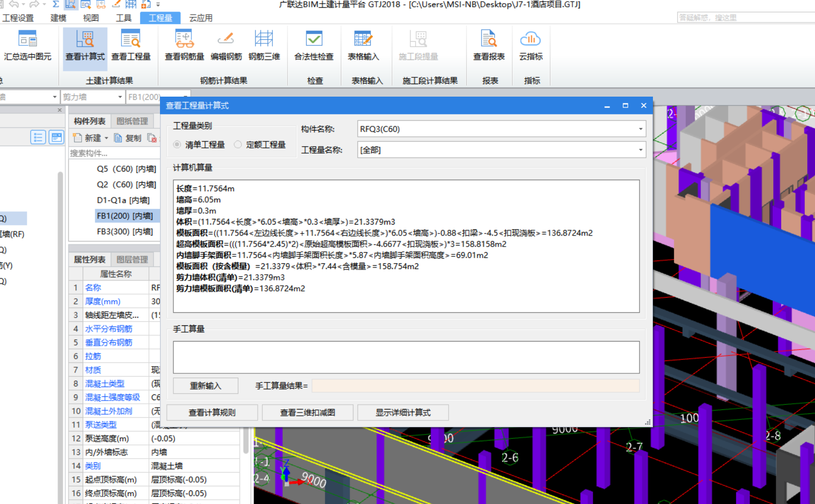
Task: Open the 建模 ribbon tab
Action: [59, 18]
